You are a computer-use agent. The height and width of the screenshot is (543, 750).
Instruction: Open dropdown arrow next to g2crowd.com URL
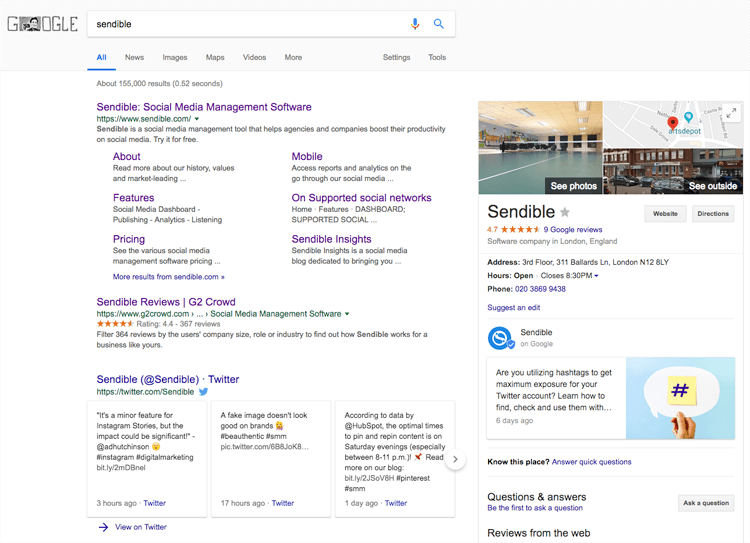pos(347,314)
